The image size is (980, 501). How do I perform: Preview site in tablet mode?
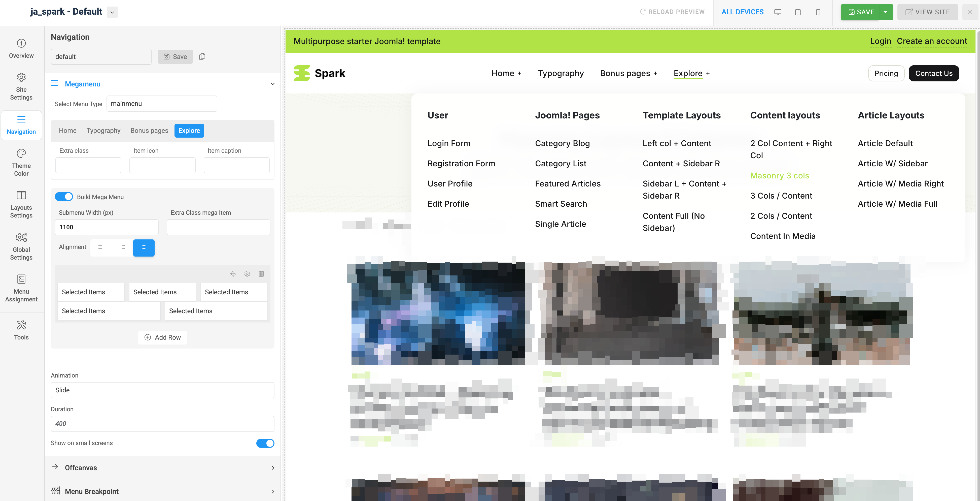(x=798, y=12)
